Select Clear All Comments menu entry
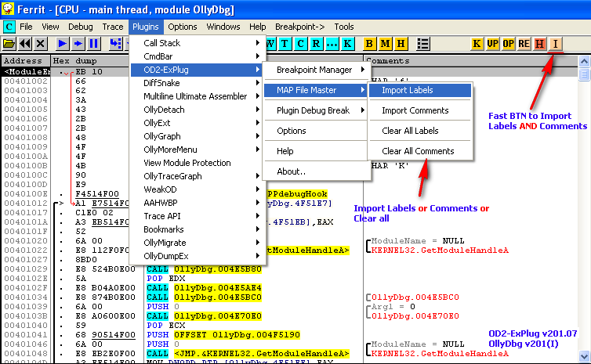Screen dimensions: 591x364 (420, 151)
